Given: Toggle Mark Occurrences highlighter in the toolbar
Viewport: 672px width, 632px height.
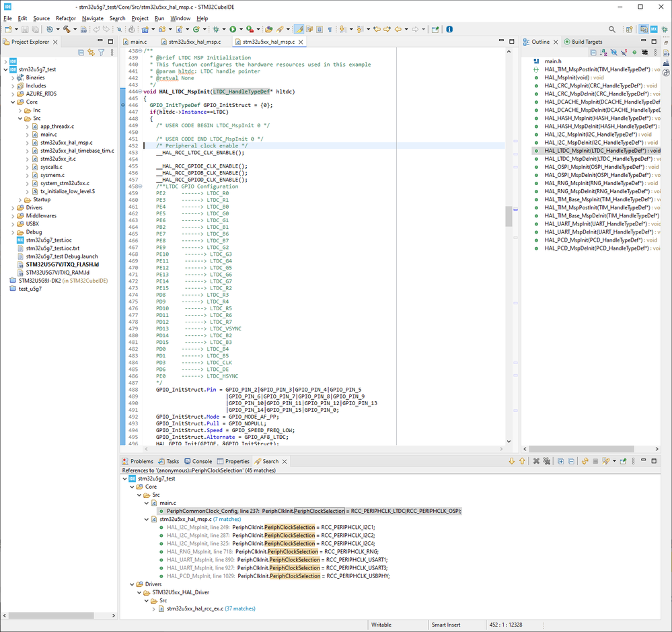Looking at the screenshot, I should click(x=299, y=28).
